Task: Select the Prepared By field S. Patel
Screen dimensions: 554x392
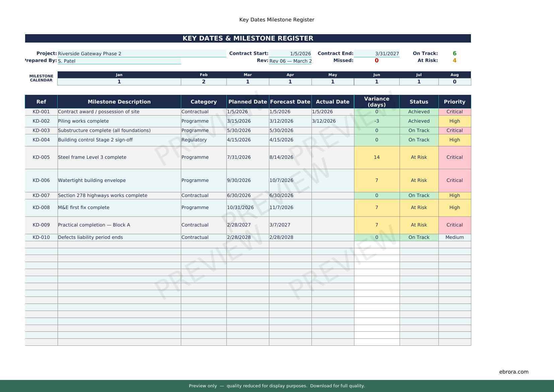Action: pyautogui.click(x=119, y=61)
